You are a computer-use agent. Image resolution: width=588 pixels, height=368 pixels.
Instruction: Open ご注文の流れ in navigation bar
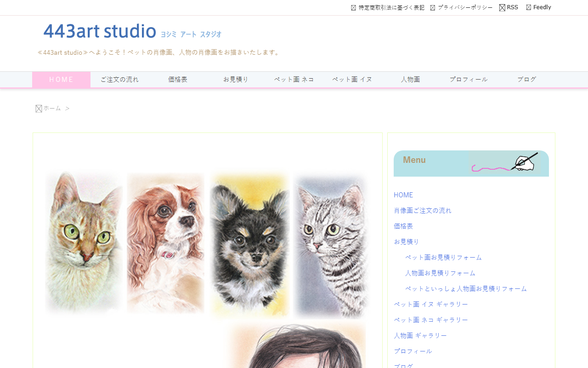click(119, 80)
